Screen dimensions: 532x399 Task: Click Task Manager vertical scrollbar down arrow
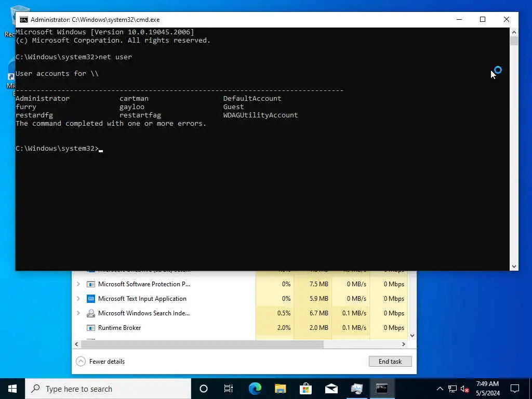pyautogui.click(x=412, y=336)
